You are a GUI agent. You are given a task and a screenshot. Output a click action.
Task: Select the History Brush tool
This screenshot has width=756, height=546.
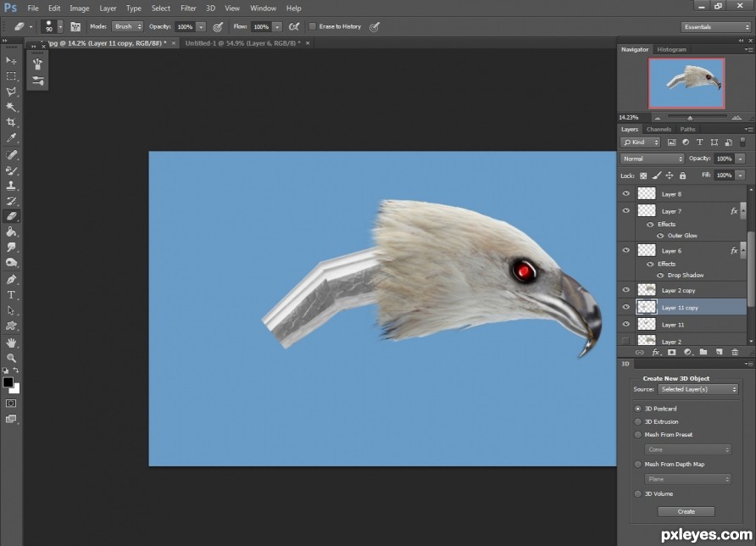(x=11, y=201)
